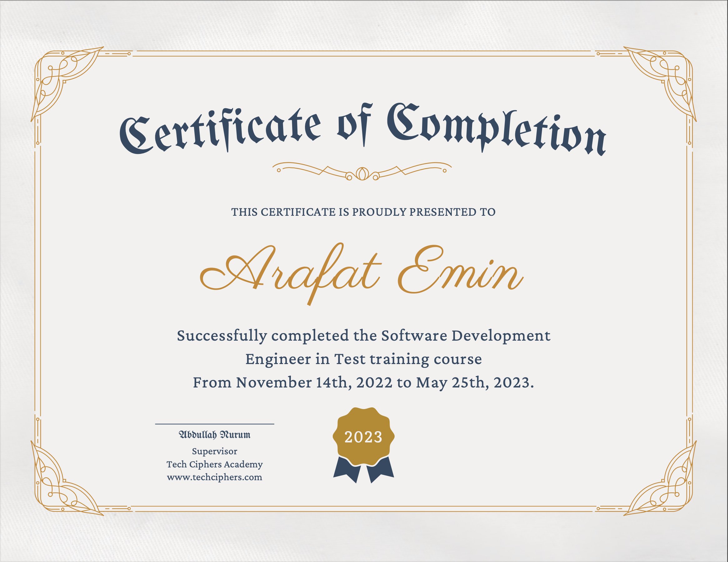
Task: Click the bottom-right corner ornament
Action: click(x=668, y=486)
